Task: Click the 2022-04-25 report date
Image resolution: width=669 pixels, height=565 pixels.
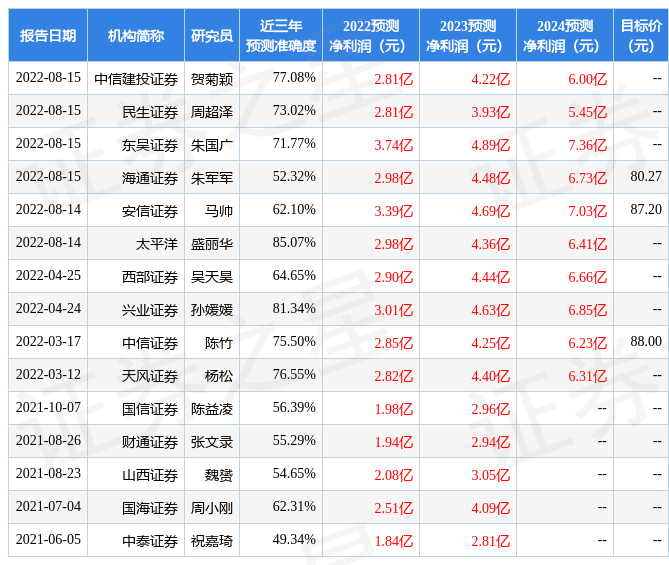Action: click(x=48, y=275)
